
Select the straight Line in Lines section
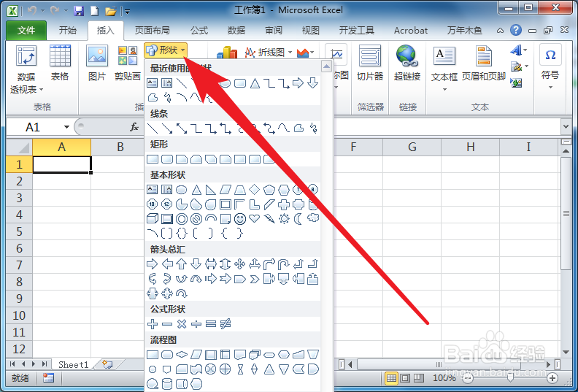153,128
